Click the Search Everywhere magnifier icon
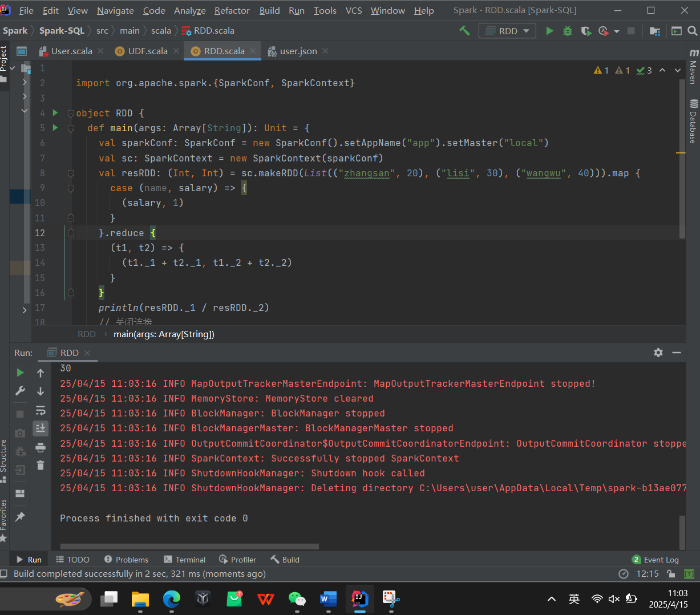Image resolution: width=700 pixels, height=615 pixels. (692, 31)
